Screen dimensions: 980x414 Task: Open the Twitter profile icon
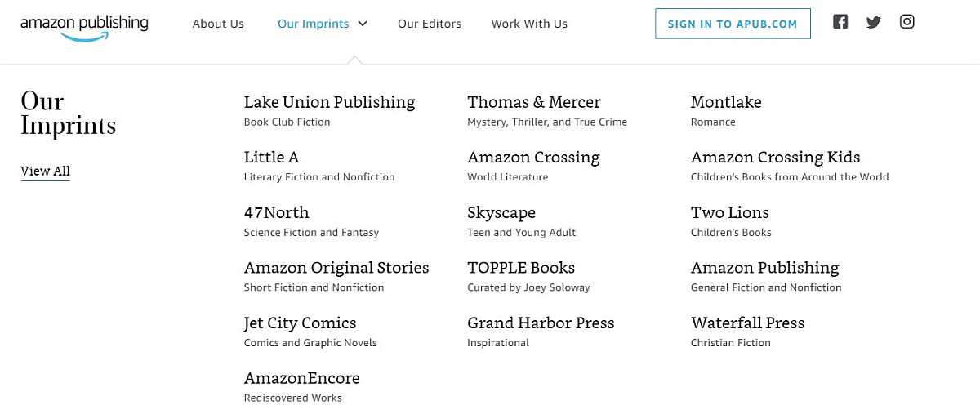pyautogui.click(x=874, y=23)
